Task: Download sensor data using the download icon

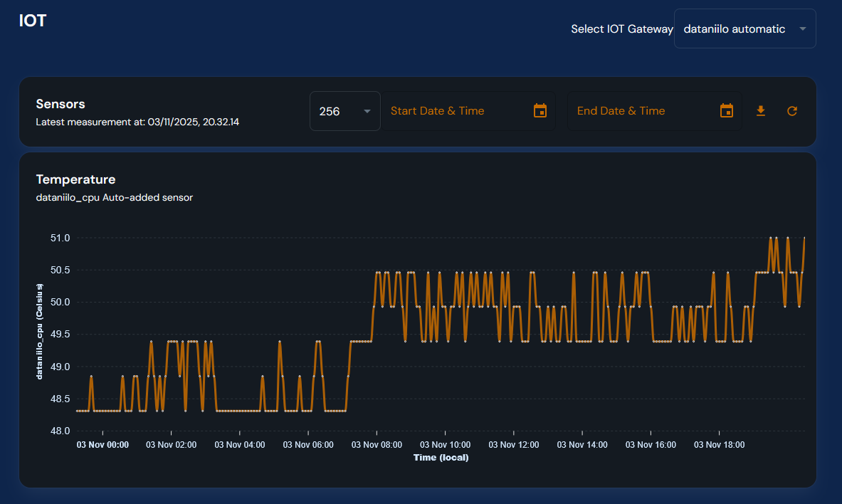Action: (760, 111)
